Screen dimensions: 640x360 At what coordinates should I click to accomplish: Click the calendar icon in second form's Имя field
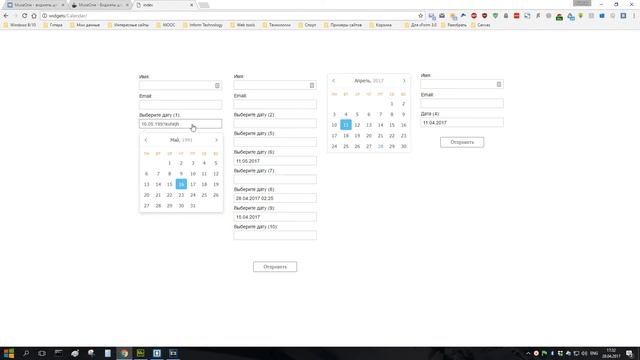(x=312, y=85)
